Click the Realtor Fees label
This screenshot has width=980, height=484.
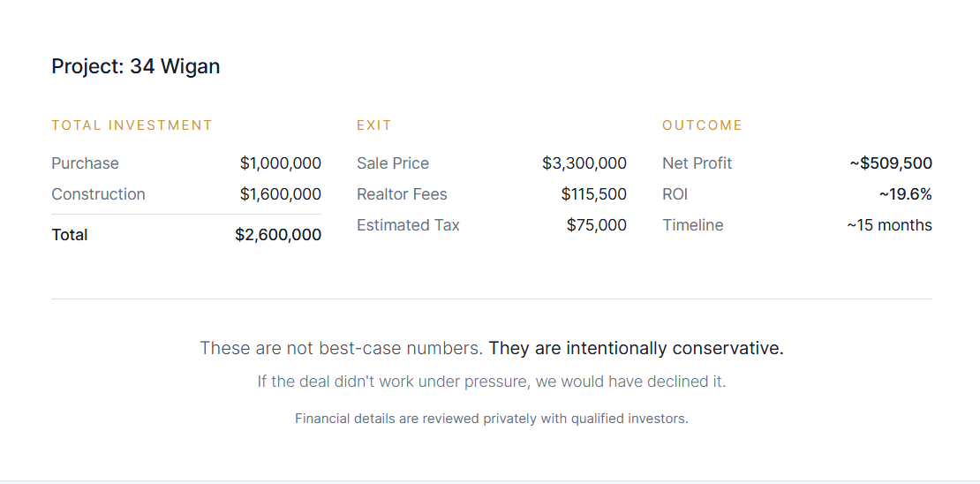[x=402, y=194]
